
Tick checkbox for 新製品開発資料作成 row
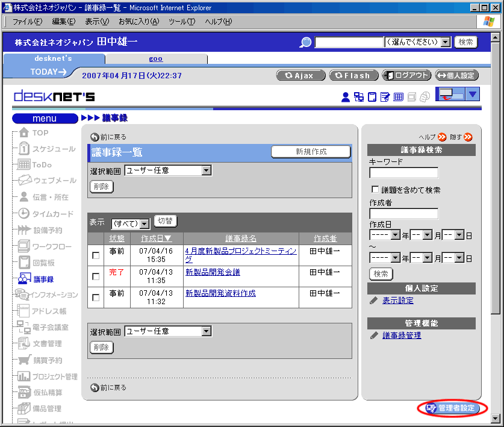(x=96, y=298)
